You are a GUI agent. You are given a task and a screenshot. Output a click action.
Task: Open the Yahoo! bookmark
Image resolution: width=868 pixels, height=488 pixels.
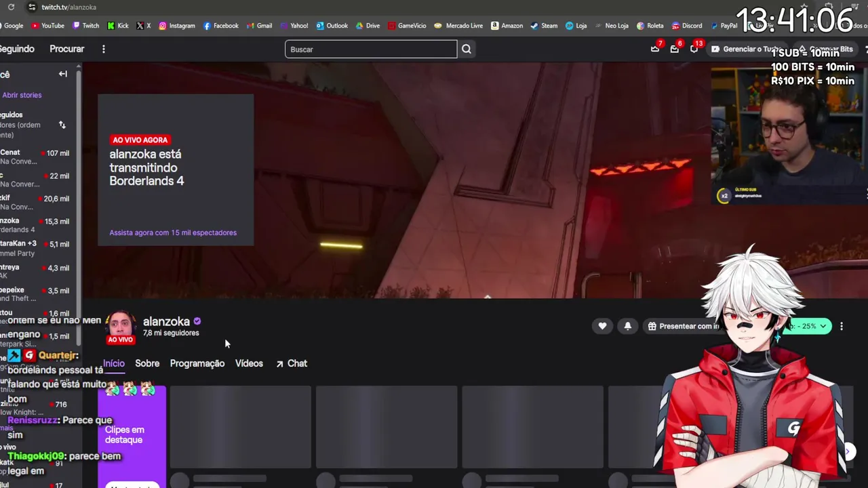(x=294, y=26)
